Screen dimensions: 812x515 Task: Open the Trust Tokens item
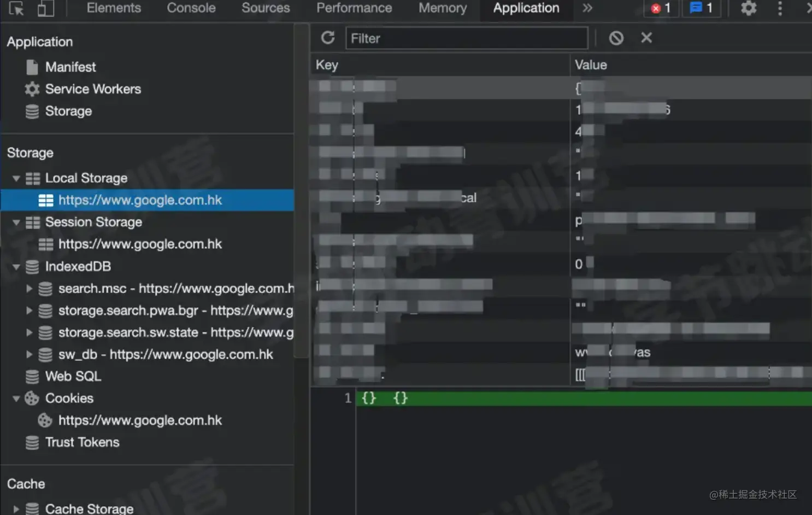pyautogui.click(x=82, y=442)
